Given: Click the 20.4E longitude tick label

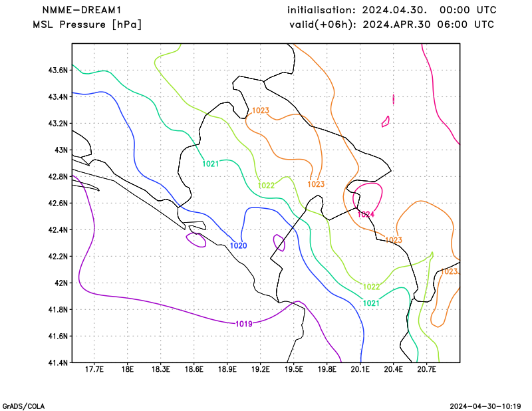Looking at the screenshot, I should [394, 369].
